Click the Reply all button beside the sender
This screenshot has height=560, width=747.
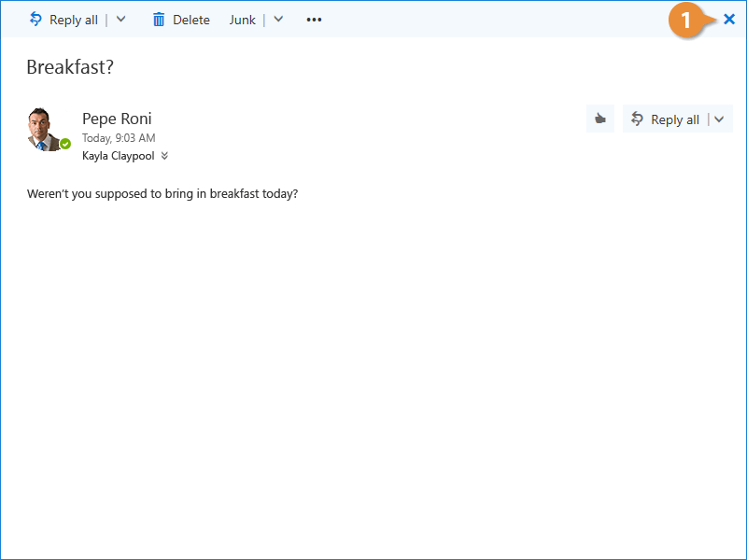(x=666, y=119)
